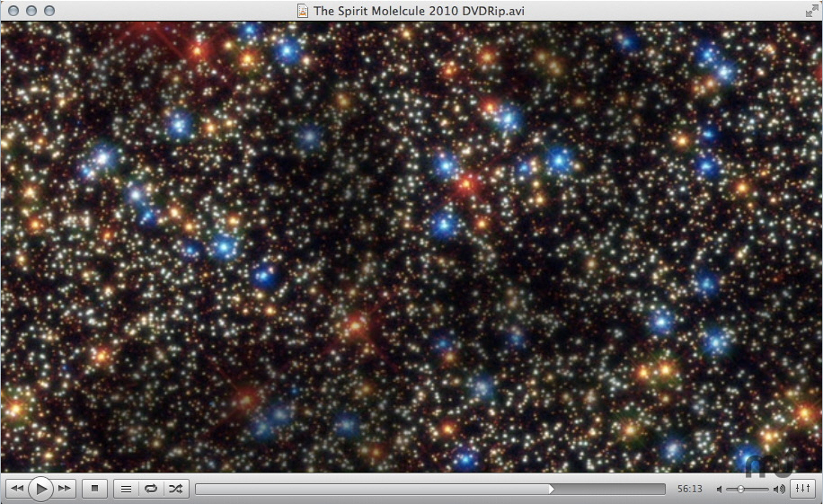Mute audio via the small speaker icon
The image size is (823, 504).
coord(720,490)
